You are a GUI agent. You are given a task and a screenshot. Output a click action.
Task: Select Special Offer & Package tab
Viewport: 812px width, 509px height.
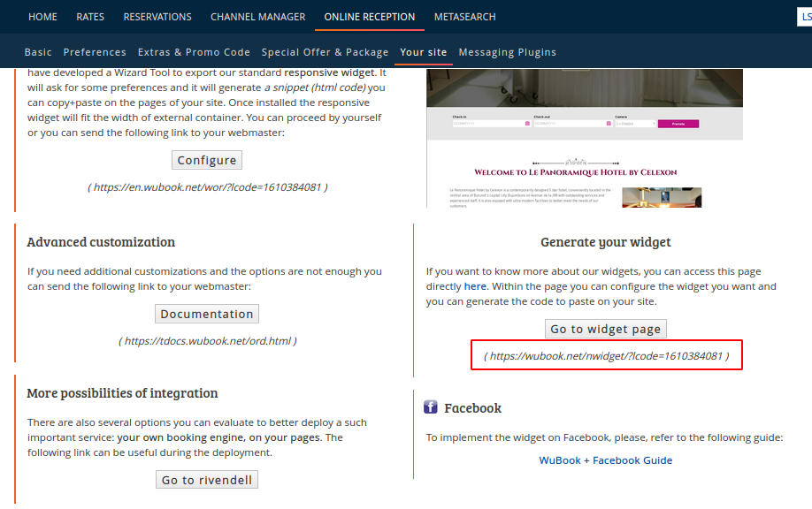(x=325, y=52)
